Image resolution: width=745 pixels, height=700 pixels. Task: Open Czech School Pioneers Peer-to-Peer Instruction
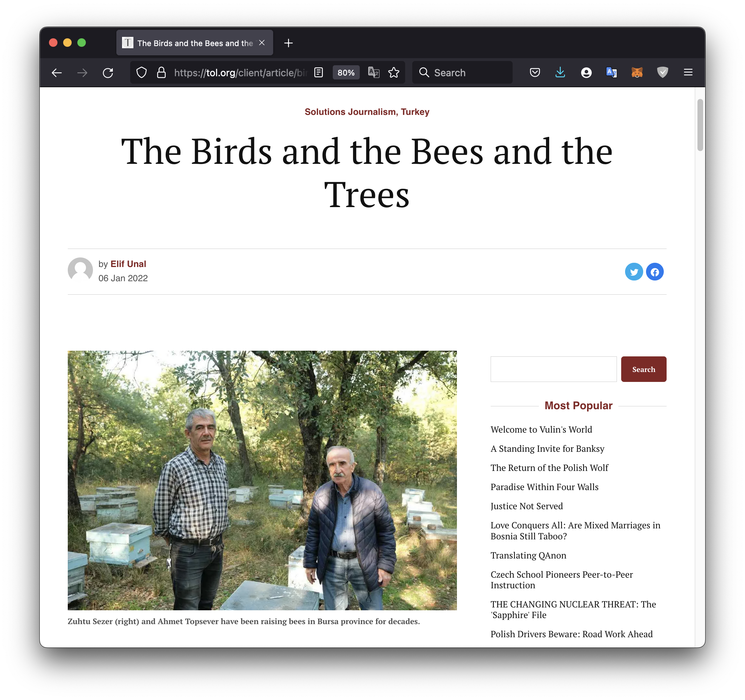pyautogui.click(x=562, y=580)
